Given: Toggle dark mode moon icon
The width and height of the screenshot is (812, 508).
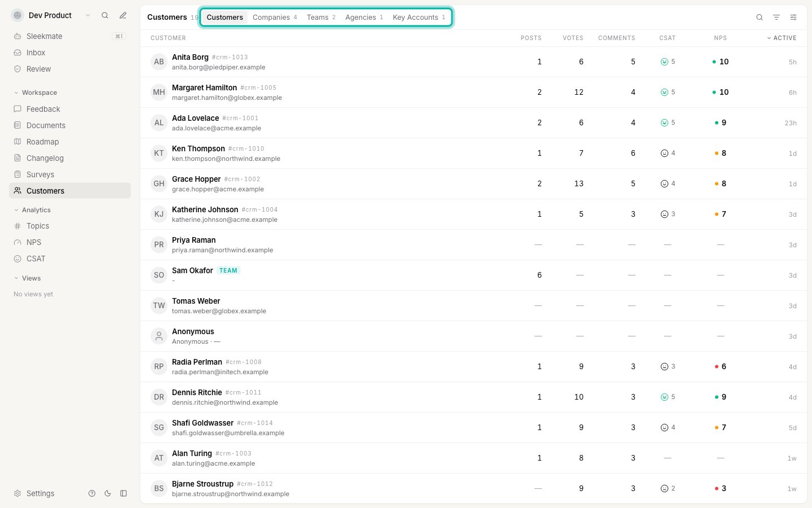Looking at the screenshot, I should pos(108,493).
